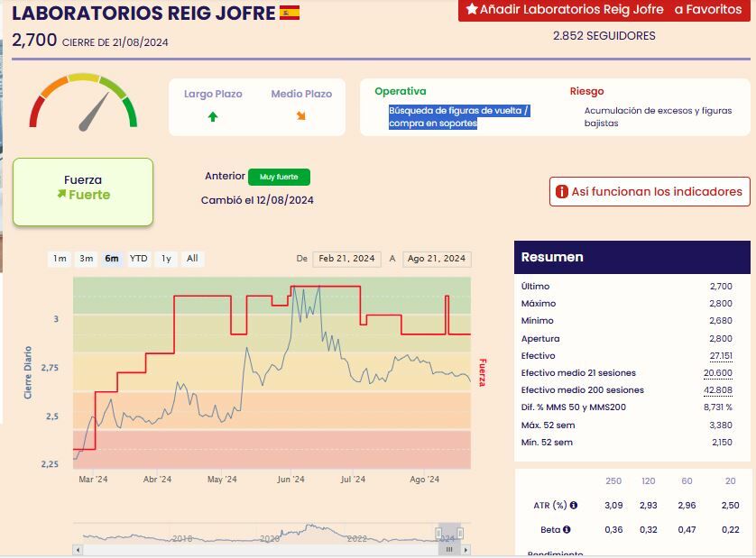Click the red Fuerza axis title

click(482, 372)
